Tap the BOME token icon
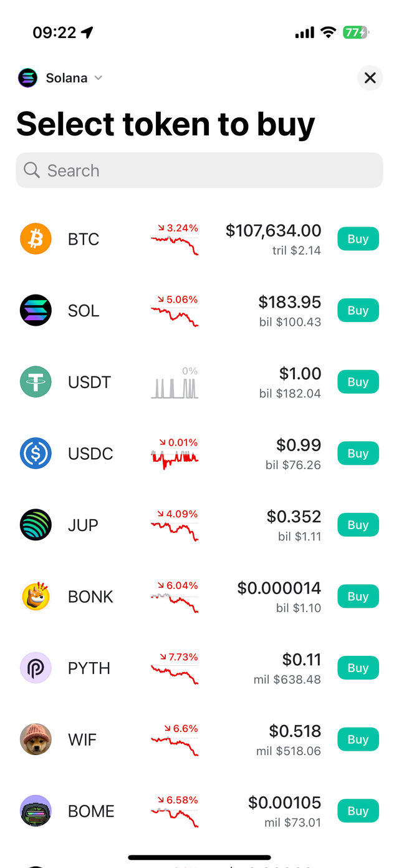The width and height of the screenshot is (399, 868). [36, 811]
